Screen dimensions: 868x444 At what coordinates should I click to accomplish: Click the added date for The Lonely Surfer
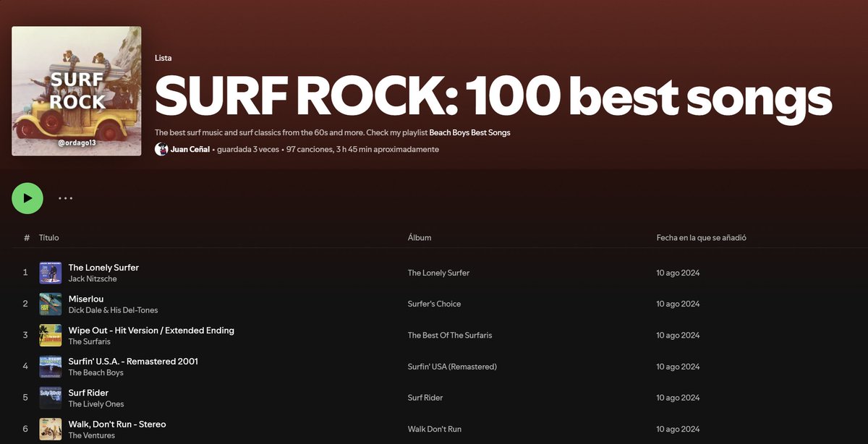(x=678, y=273)
